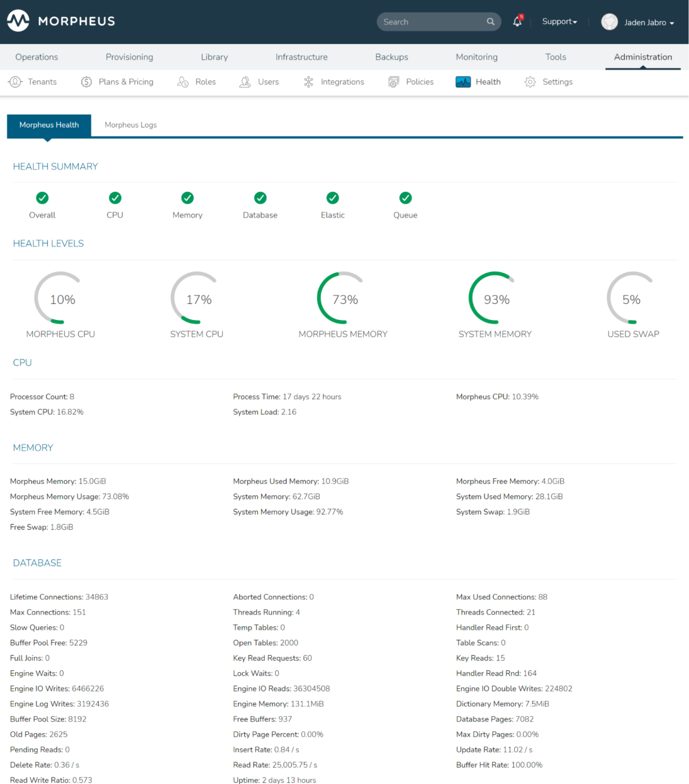This screenshot has height=784, width=689.
Task: Click the CPU health status indicator
Action: (x=114, y=198)
